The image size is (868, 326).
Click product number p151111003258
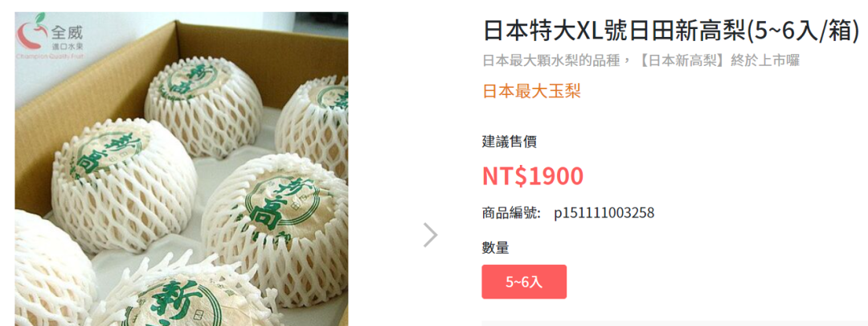pyautogui.click(x=604, y=213)
